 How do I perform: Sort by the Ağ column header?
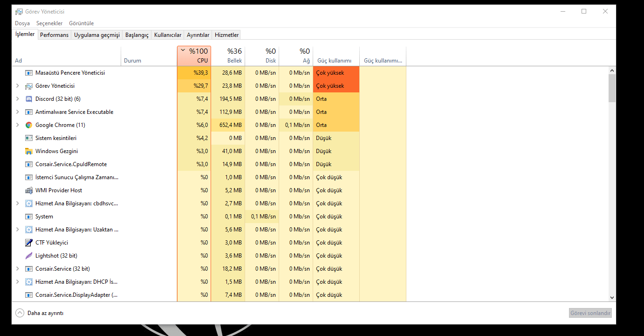click(x=296, y=56)
